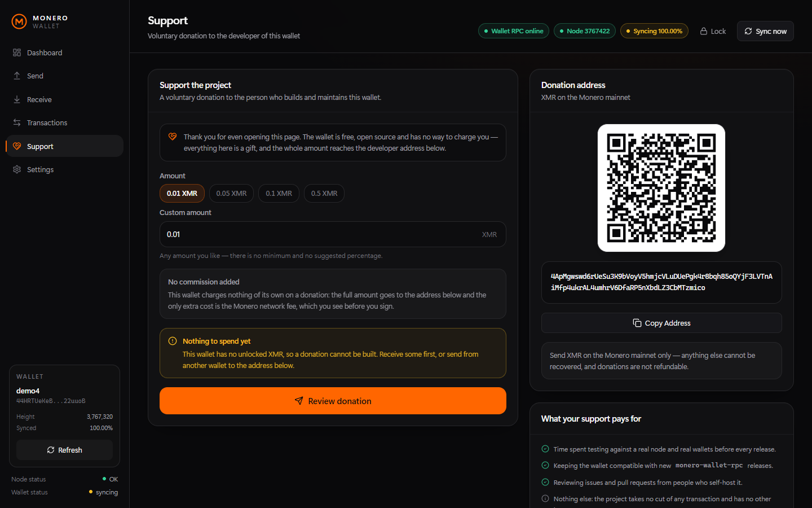Click the copy icon in Copy Address
Screen dimensions: 812x508
click(637, 323)
